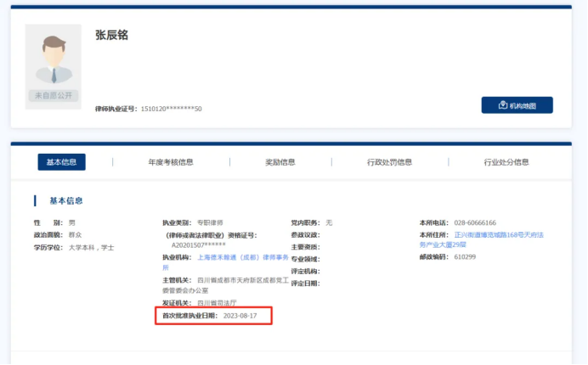View the 行业处分信息 tab
This screenshot has height=365, width=588.
(506, 162)
